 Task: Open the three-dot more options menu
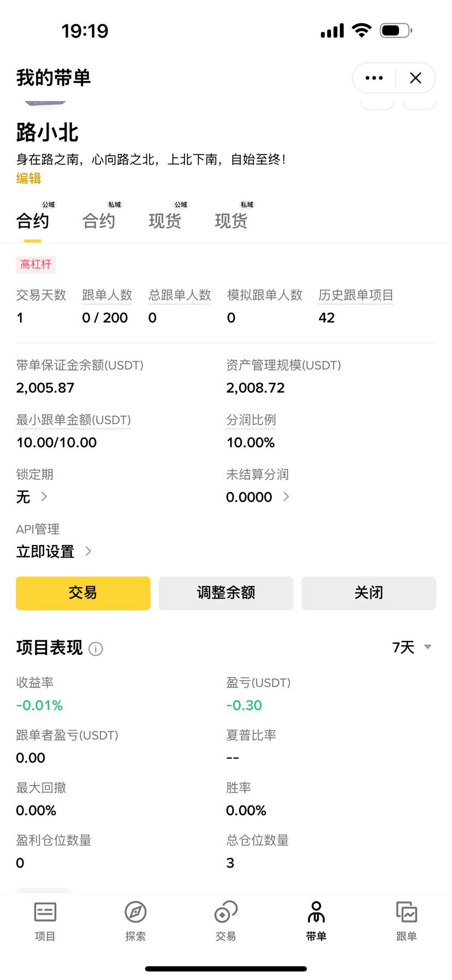click(374, 78)
